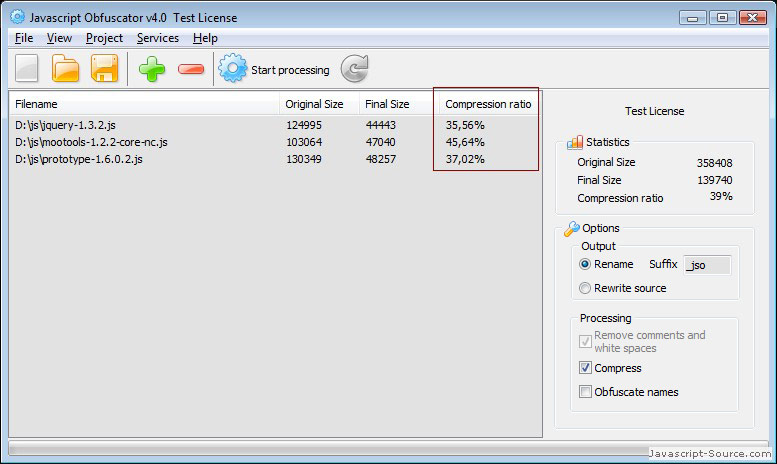Remove file using the red minus icon

[x=191, y=69]
